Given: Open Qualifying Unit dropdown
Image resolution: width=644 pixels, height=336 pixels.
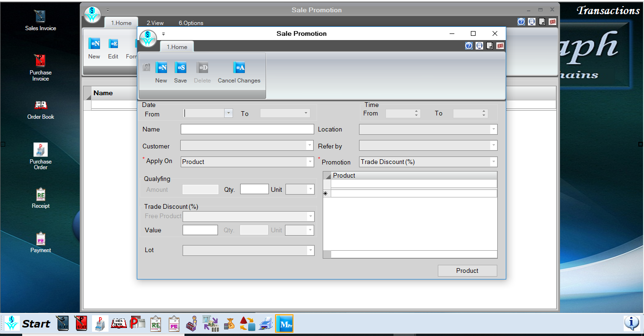Looking at the screenshot, I should (x=310, y=189).
